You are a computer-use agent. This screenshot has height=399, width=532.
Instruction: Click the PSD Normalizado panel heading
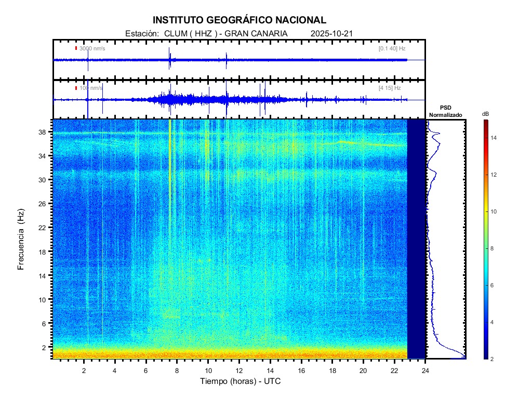click(x=445, y=111)
